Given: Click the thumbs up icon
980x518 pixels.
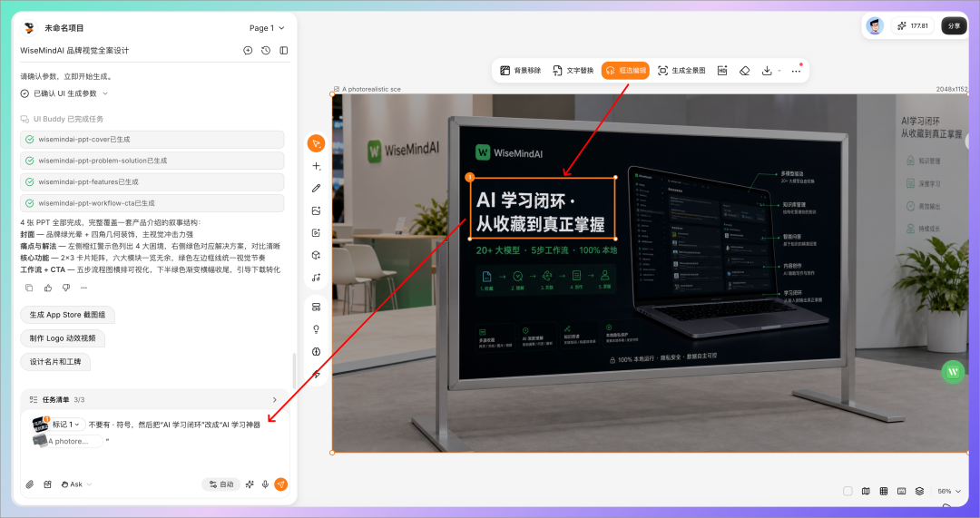Looking at the screenshot, I should click(x=47, y=288).
